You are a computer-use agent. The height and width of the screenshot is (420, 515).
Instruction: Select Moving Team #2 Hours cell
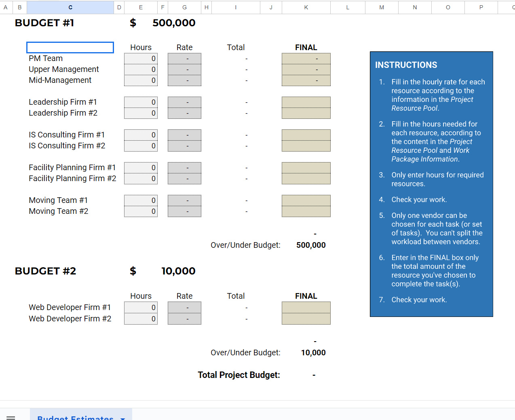(x=141, y=211)
